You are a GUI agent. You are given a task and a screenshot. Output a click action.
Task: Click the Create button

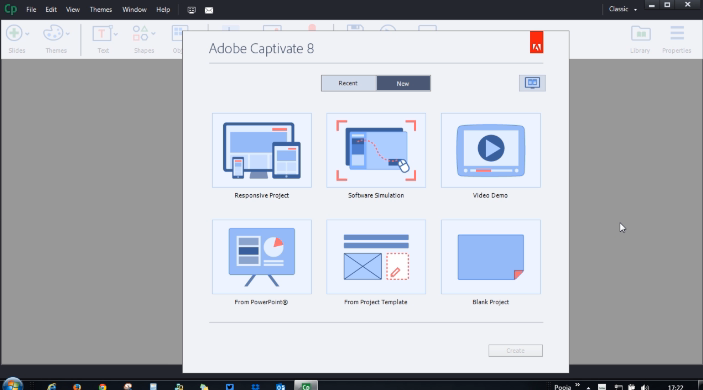516,351
